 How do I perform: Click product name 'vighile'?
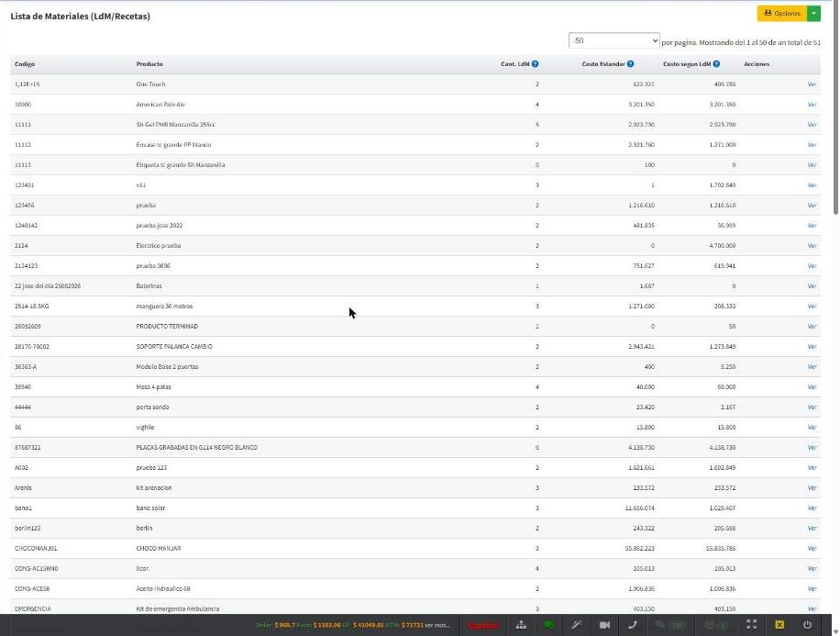145,428
